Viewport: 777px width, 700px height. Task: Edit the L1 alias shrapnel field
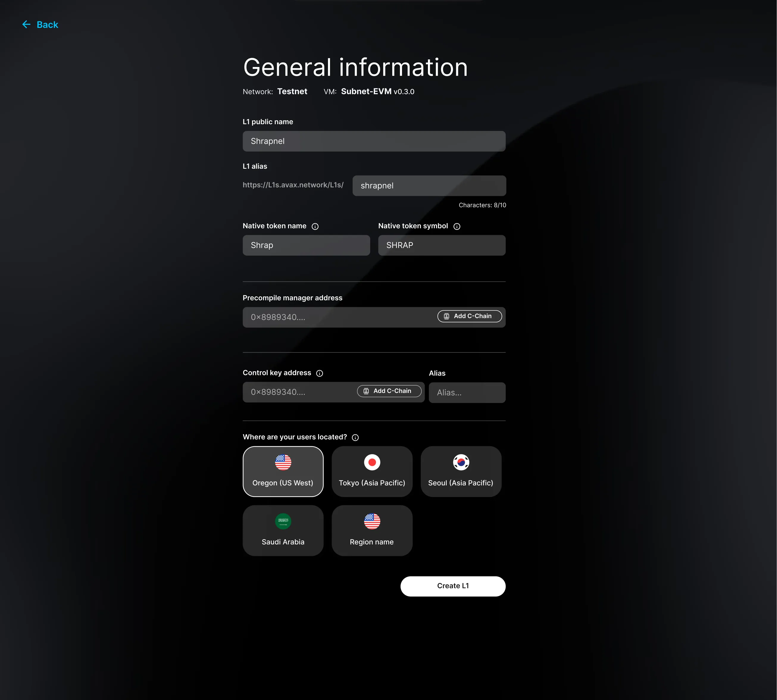pyautogui.click(x=429, y=186)
